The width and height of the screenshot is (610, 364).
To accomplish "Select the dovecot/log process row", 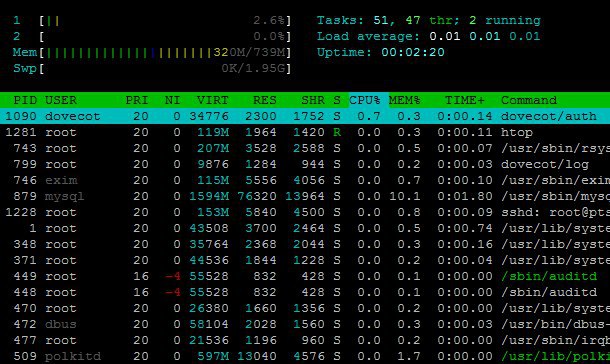I will click(305, 164).
